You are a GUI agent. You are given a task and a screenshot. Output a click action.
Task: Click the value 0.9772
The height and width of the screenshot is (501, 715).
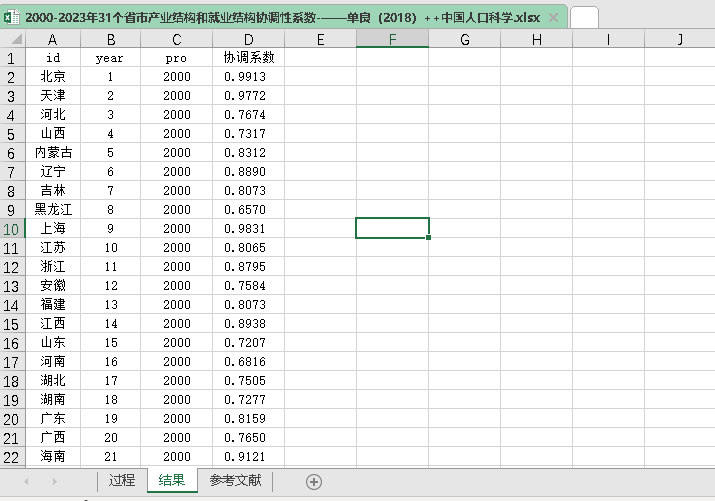tap(245, 96)
